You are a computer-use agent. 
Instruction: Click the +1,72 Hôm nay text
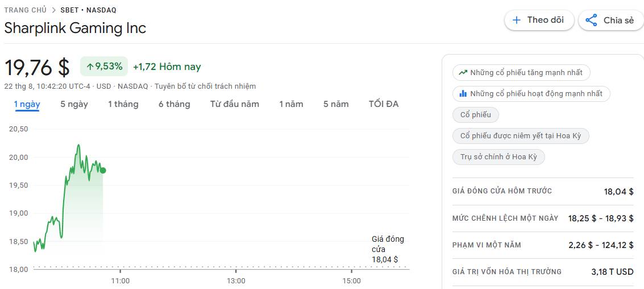tap(167, 67)
